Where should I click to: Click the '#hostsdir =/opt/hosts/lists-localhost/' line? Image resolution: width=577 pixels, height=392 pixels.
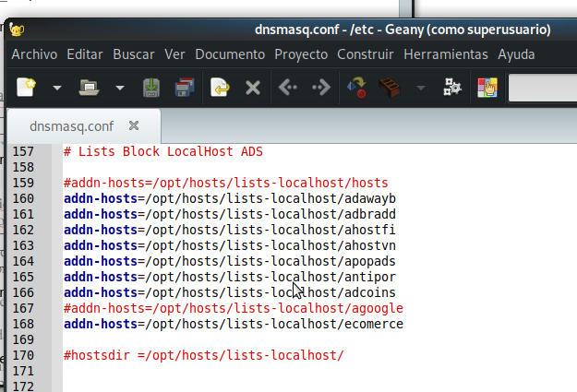point(203,355)
